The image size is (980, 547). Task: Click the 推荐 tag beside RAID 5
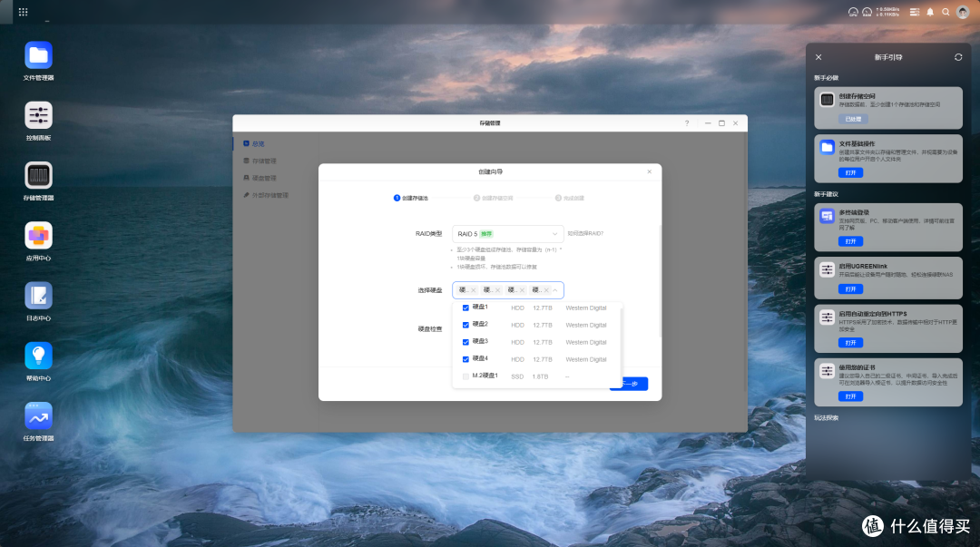[x=486, y=234]
